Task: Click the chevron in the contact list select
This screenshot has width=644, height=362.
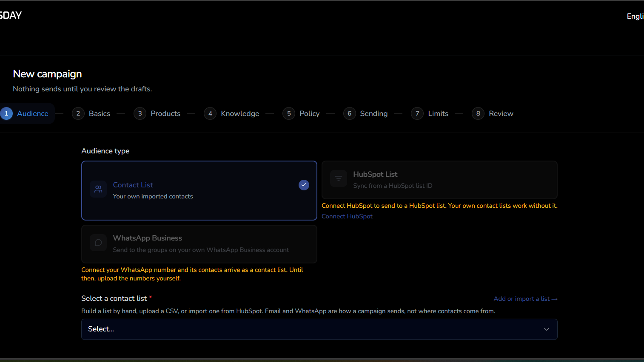Action: point(547,329)
